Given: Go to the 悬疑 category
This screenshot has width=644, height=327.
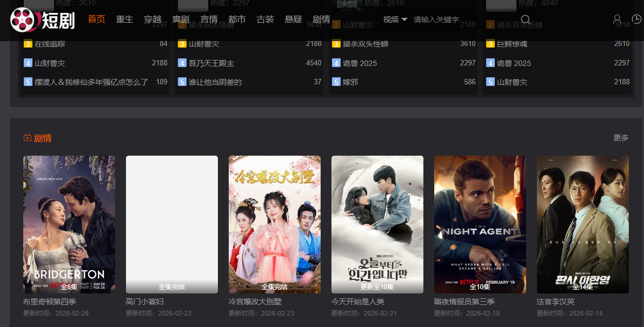Looking at the screenshot, I should point(293,19).
